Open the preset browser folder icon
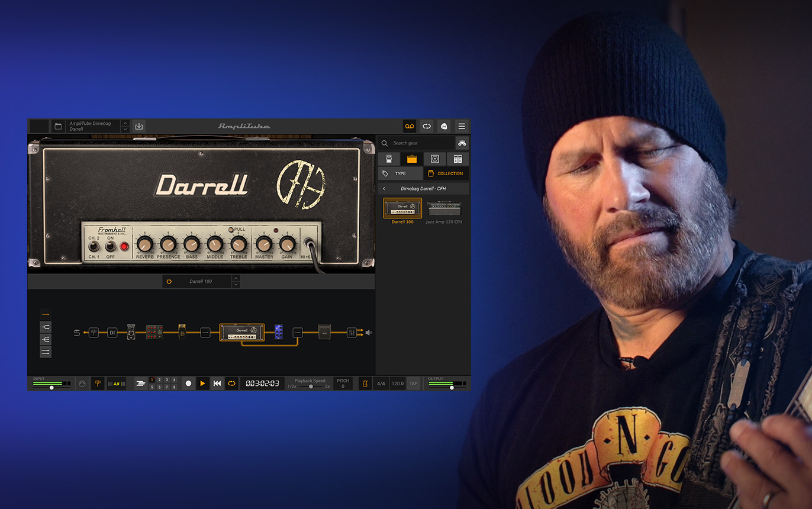This screenshot has height=509, width=812. [x=58, y=126]
